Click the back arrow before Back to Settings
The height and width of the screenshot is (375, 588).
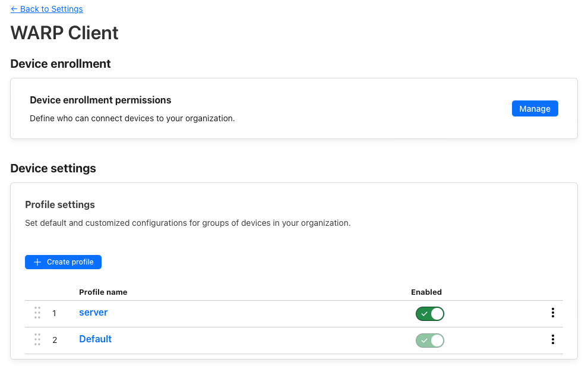coord(14,9)
